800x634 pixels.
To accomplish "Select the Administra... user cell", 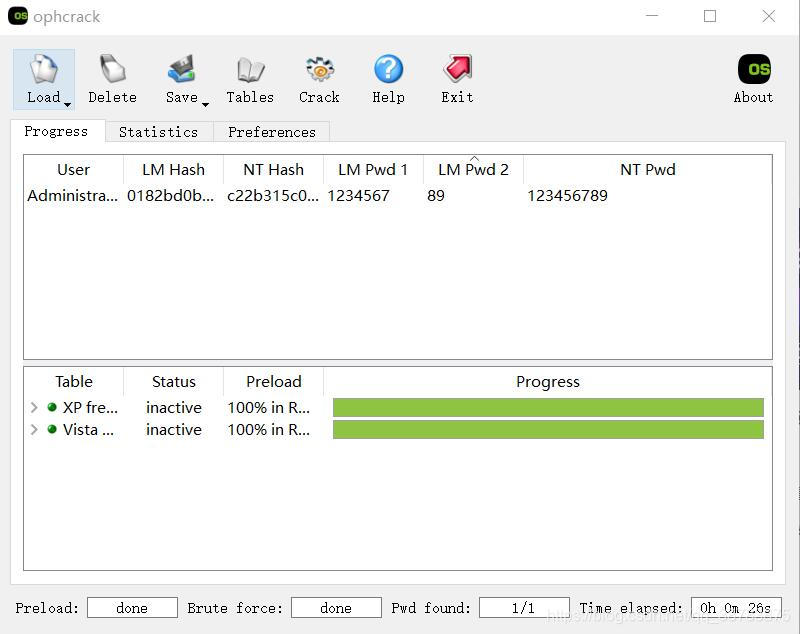I will [72, 196].
